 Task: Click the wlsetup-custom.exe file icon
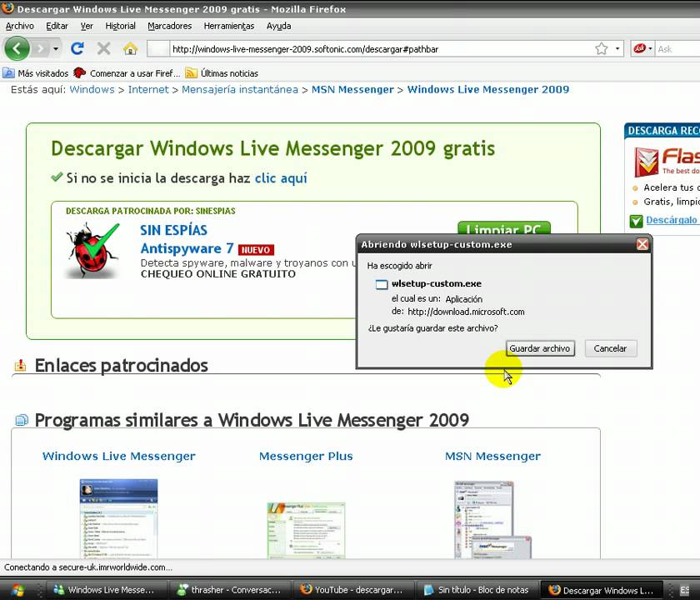click(x=382, y=284)
